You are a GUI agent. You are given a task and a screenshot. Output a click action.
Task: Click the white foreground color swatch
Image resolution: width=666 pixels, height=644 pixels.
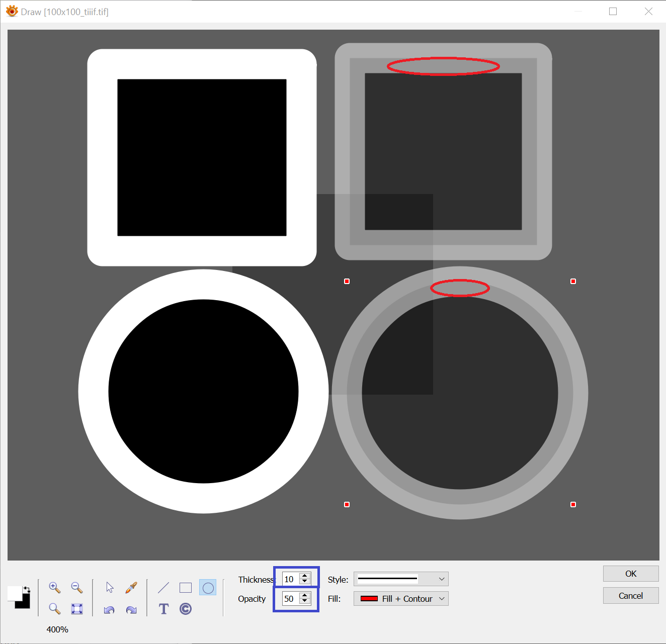coord(14,593)
